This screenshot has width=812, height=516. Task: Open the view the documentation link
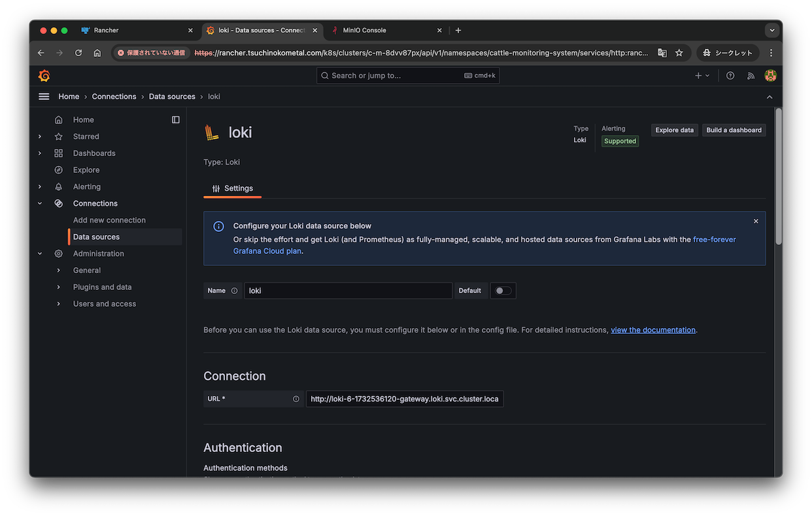click(x=653, y=330)
